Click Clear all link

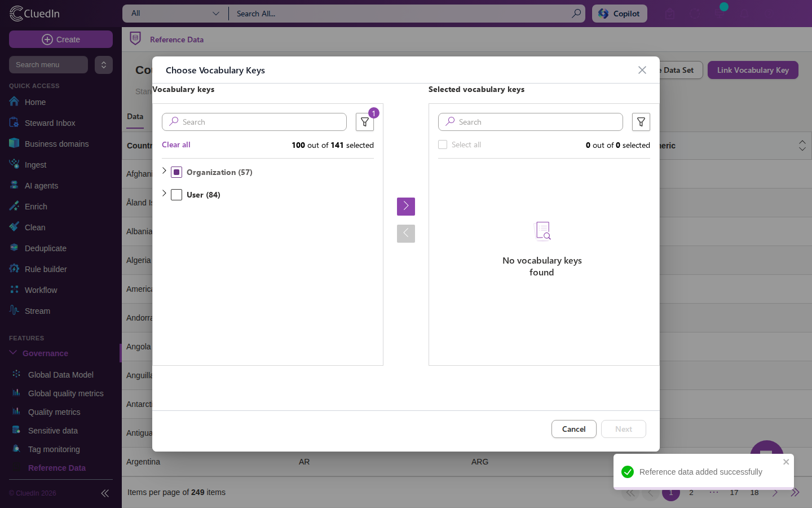click(176, 144)
